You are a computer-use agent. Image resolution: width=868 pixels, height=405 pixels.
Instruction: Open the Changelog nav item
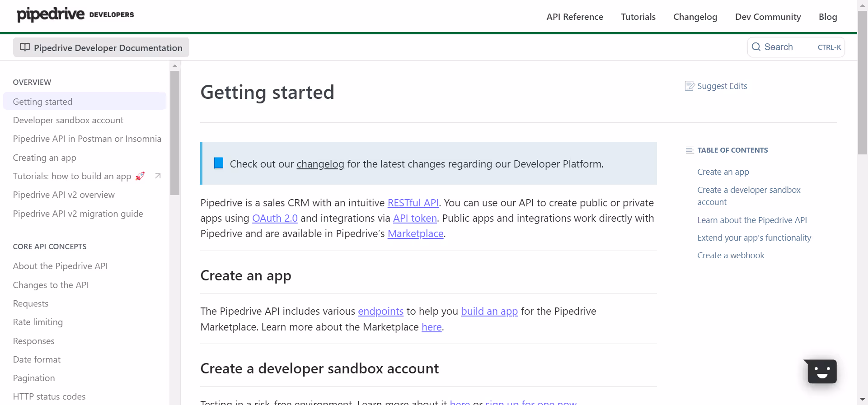(x=695, y=17)
